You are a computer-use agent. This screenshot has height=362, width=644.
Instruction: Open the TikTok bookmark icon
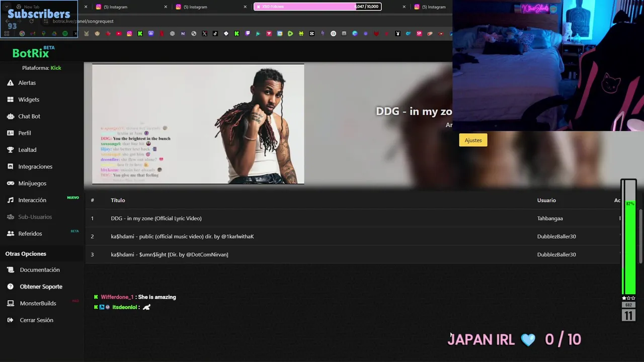(x=215, y=34)
